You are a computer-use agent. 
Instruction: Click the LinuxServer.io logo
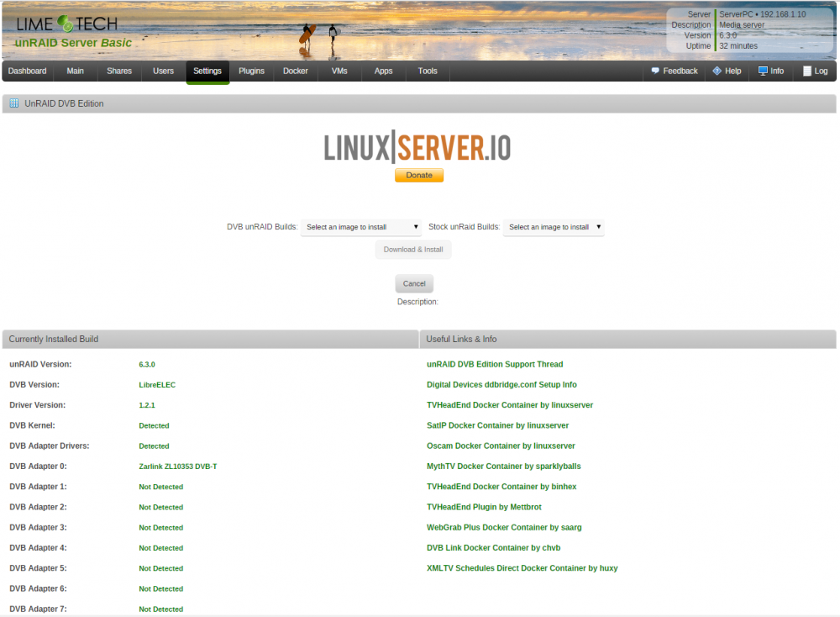tap(417, 147)
